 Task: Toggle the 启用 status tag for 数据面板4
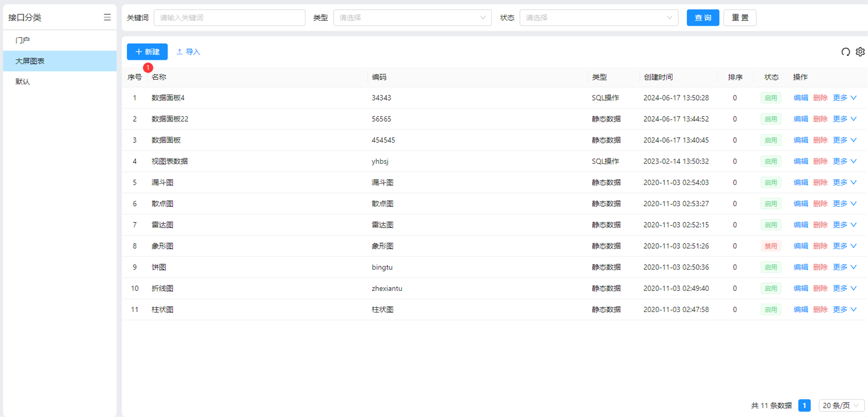(x=770, y=98)
